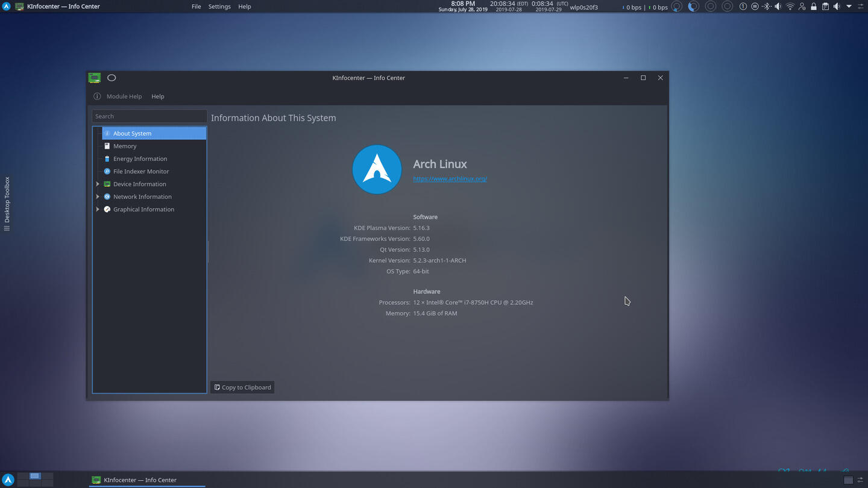Toggle the circle pin button in title bar
This screenshot has height=488, width=868.
(x=112, y=78)
